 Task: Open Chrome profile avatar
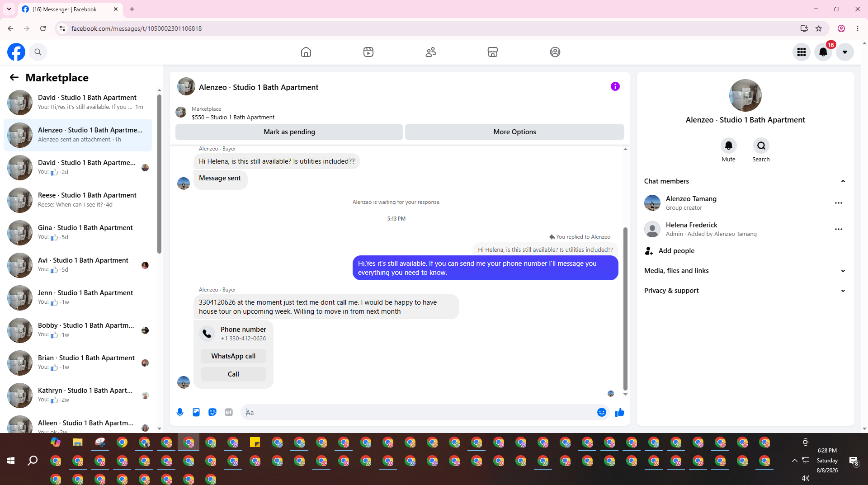[x=841, y=28]
